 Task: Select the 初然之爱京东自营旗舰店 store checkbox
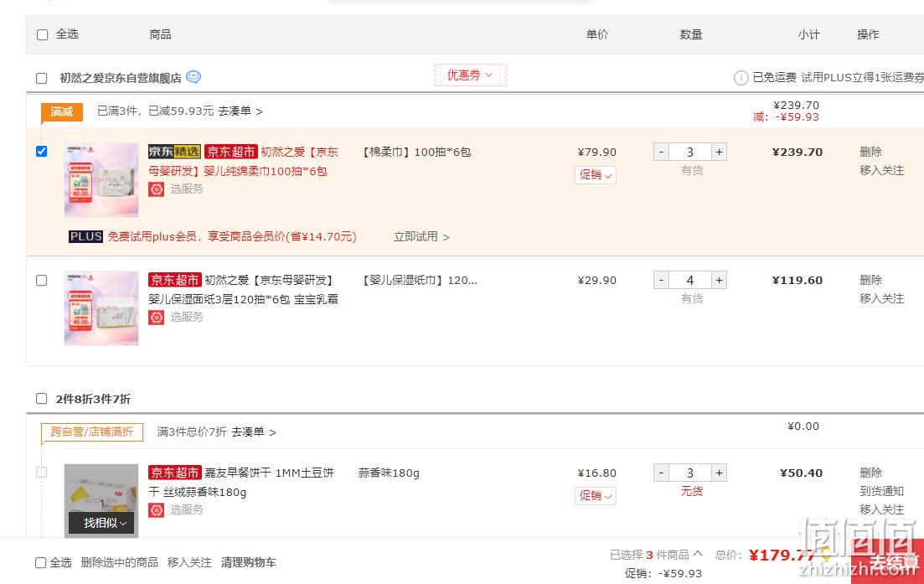tap(41, 79)
